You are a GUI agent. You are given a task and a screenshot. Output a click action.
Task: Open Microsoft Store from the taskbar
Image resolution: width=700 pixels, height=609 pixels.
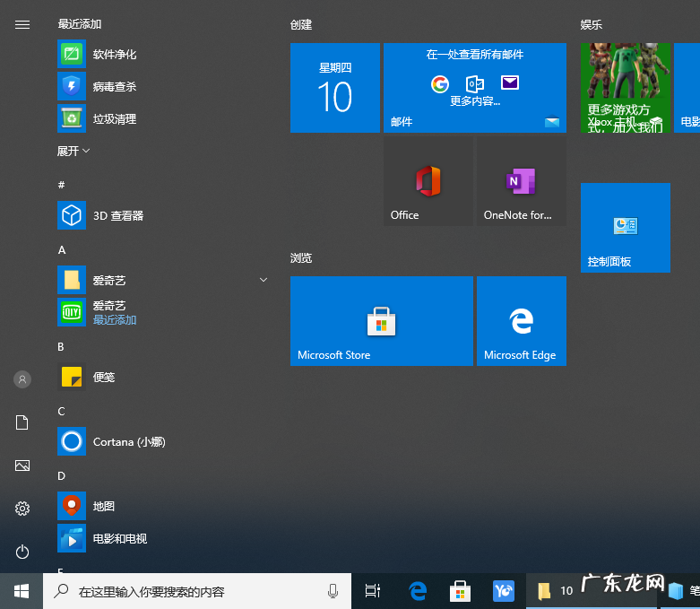[461, 591]
